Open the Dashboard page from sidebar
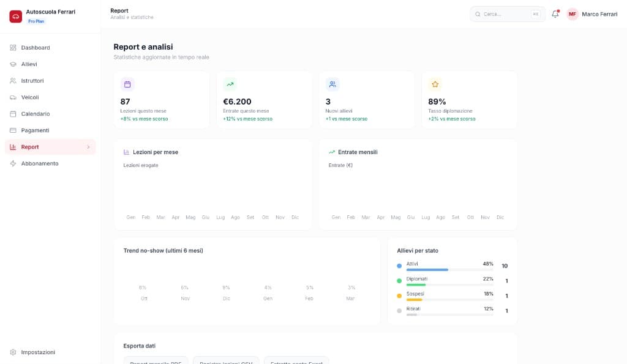 tap(36, 48)
